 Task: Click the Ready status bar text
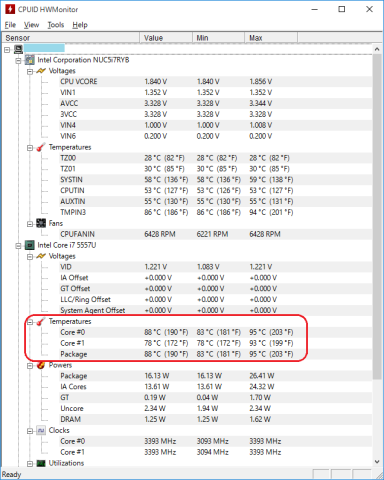tap(12, 474)
